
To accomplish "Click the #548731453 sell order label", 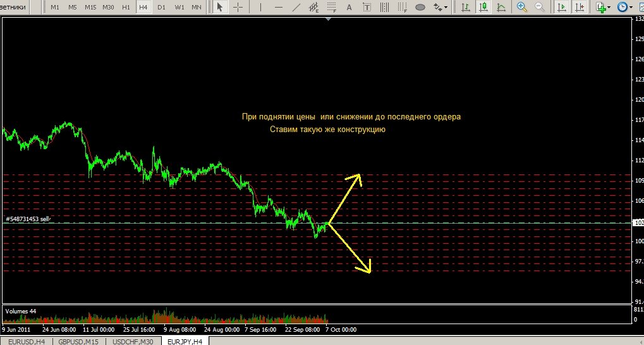I will [x=28, y=219].
